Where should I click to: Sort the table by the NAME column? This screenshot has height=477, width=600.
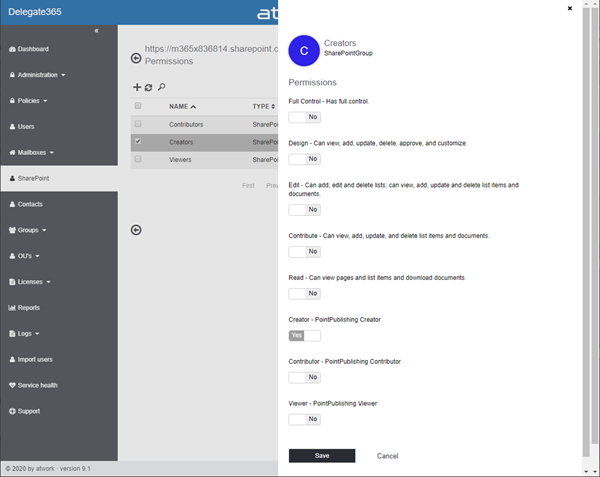183,106
